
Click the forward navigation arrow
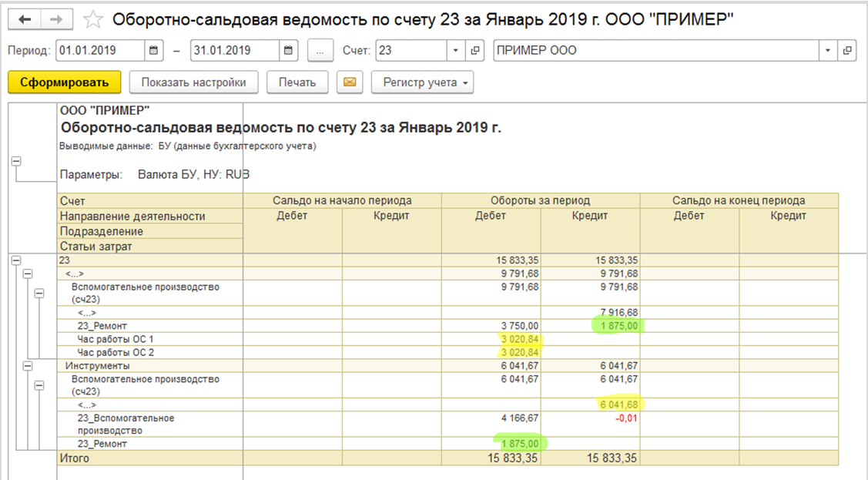pos(57,18)
